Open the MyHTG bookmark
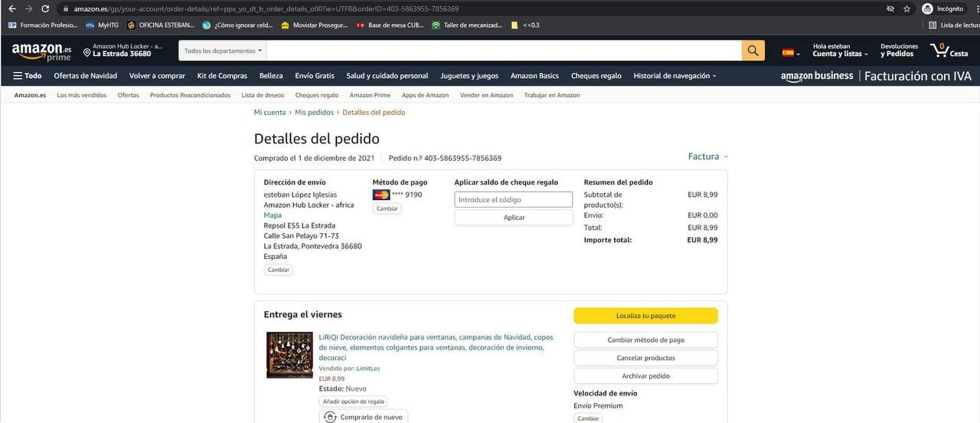 point(102,25)
